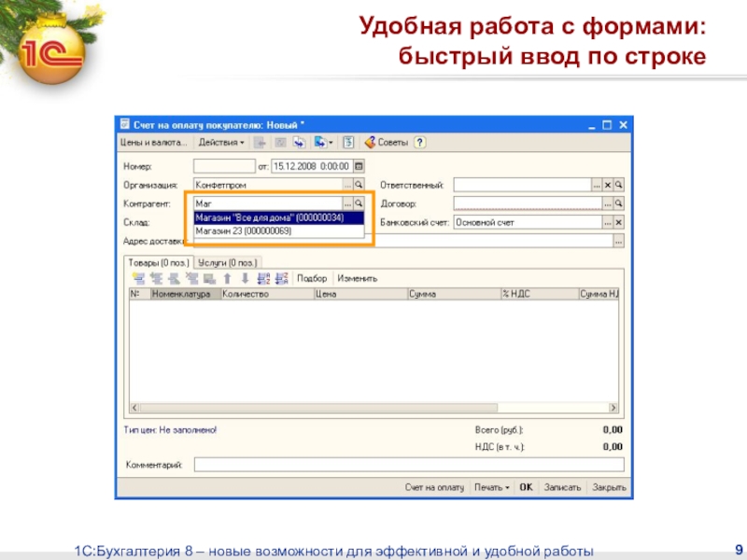The image size is (747, 560).
Task: Click the horizontal scrollbar left arrow
Action: [x=134, y=408]
